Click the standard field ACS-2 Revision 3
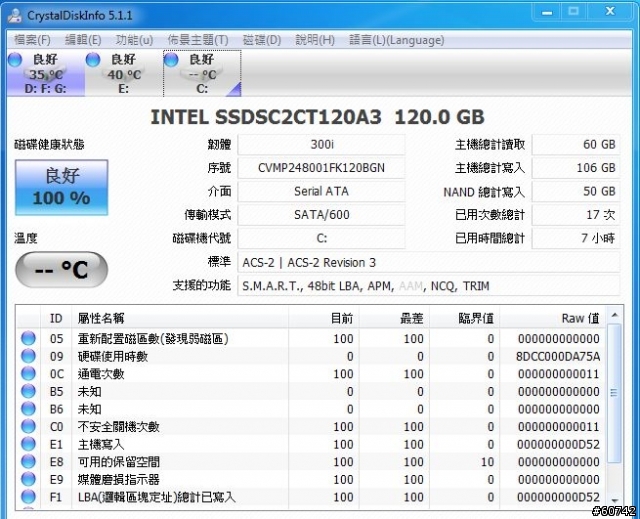The width and height of the screenshot is (640, 519). pyautogui.click(x=429, y=262)
